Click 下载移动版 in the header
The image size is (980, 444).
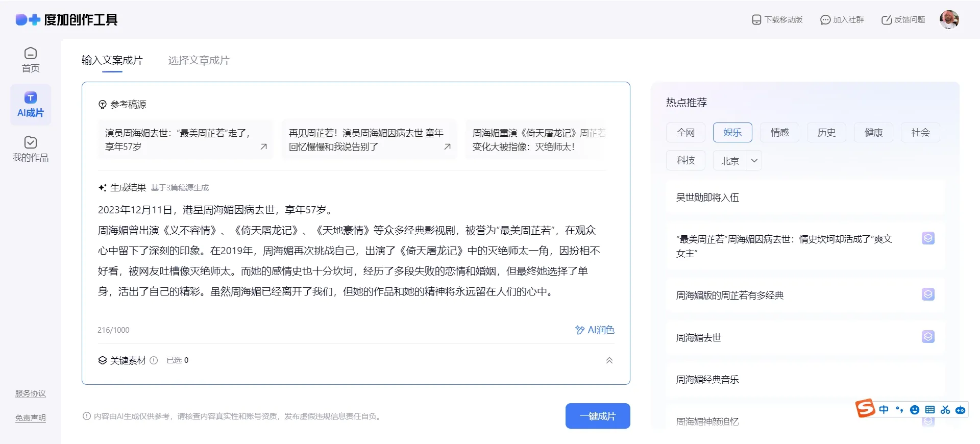777,20
